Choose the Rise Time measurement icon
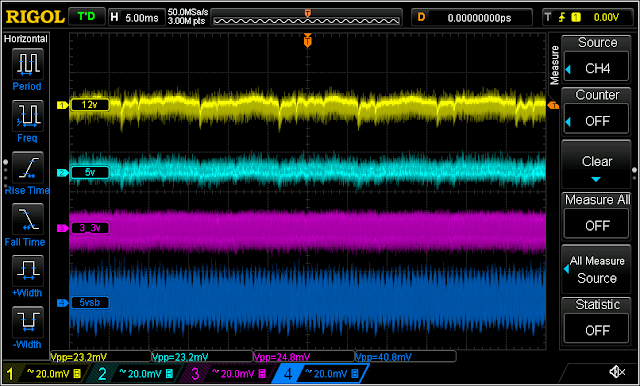 [27, 167]
